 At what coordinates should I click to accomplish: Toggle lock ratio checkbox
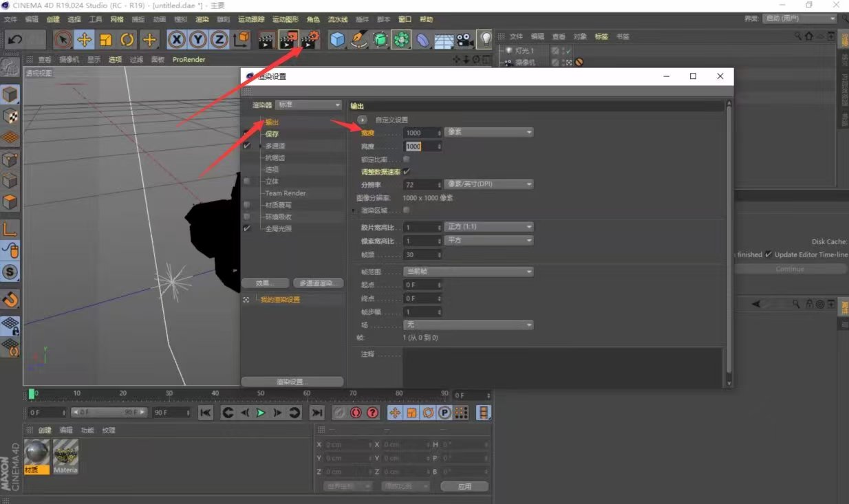pyautogui.click(x=406, y=159)
